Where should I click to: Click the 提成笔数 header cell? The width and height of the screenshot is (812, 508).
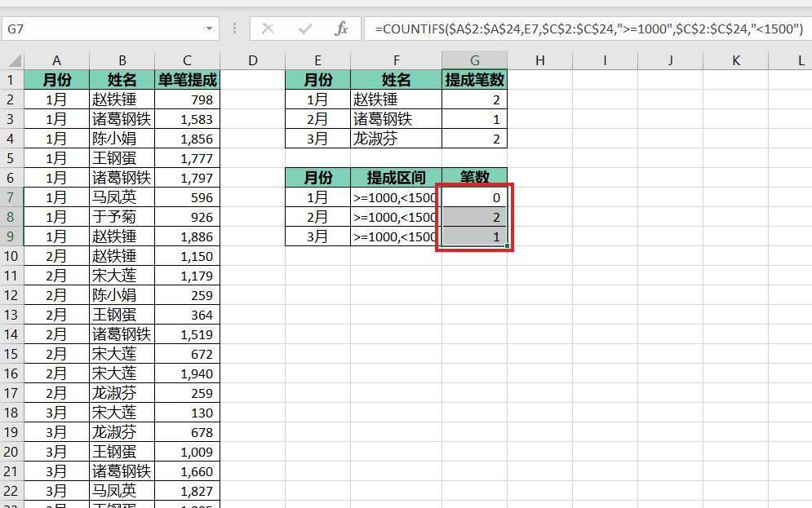point(475,80)
